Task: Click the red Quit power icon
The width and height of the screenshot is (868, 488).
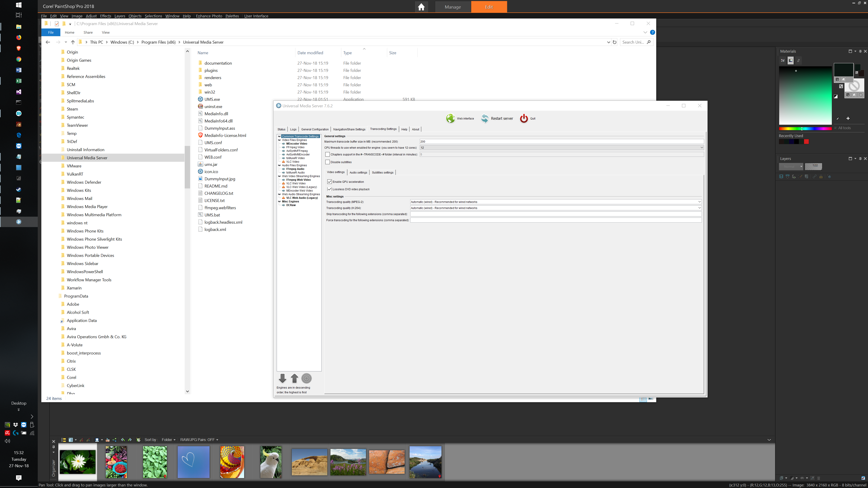Action: 524,118
